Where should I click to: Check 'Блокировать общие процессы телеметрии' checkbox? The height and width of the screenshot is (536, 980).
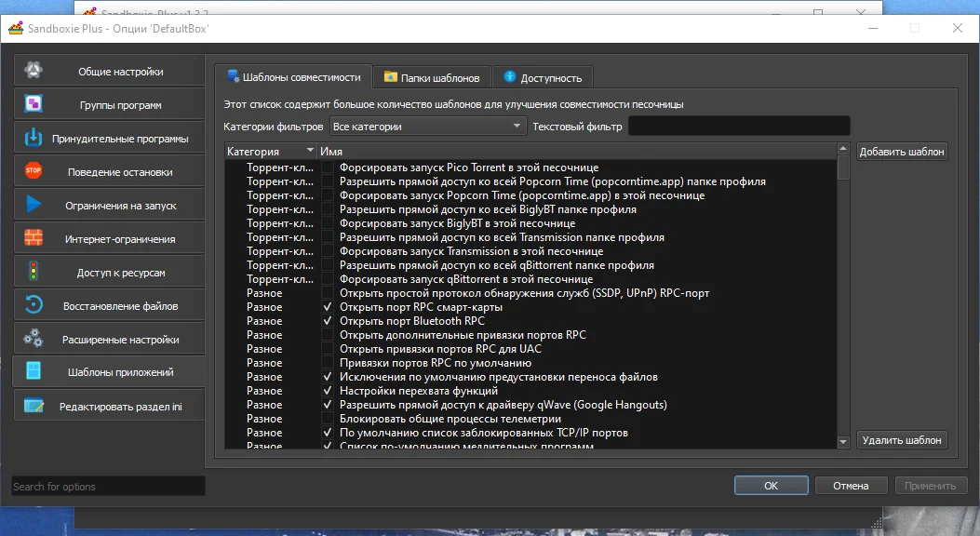click(x=328, y=419)
